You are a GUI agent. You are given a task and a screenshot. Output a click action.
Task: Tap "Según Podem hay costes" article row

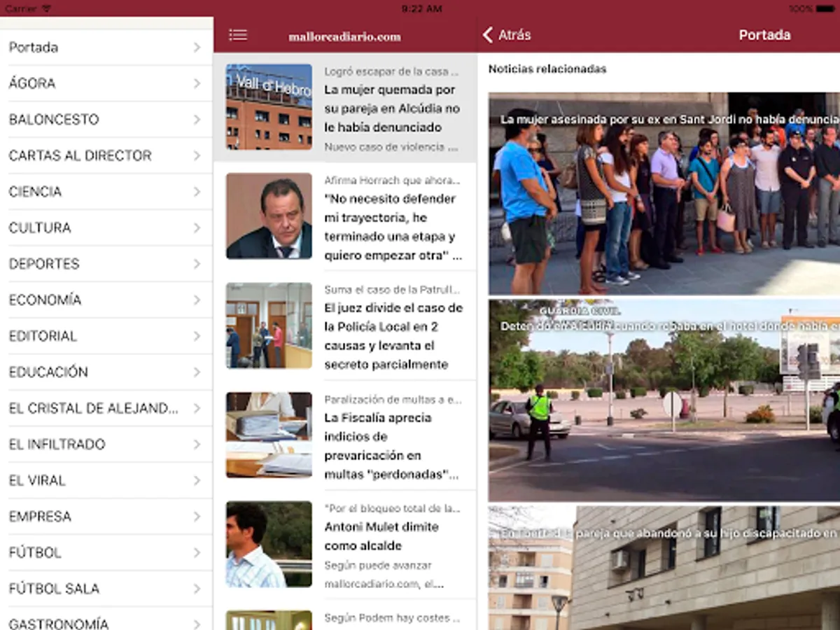point(344,615)
